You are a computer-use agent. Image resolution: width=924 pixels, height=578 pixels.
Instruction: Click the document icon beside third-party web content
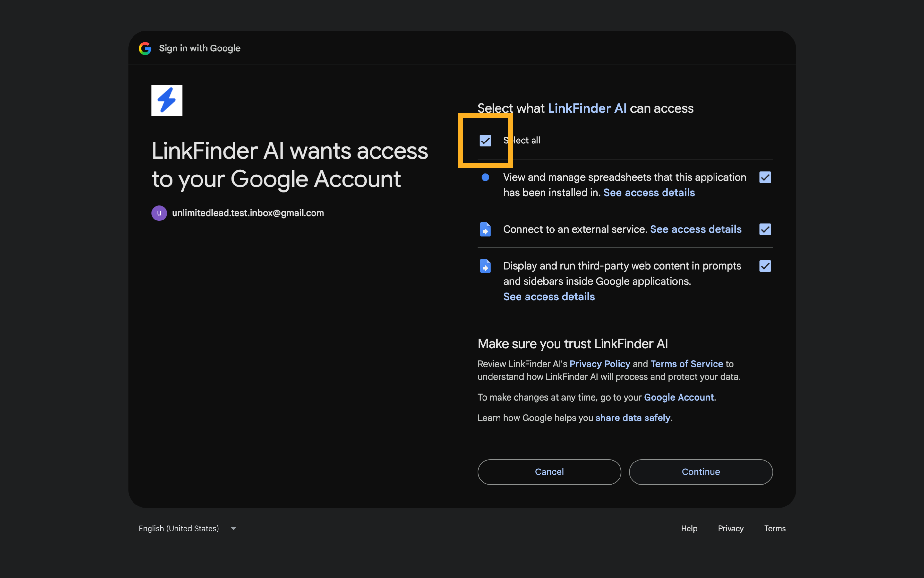click(x=485, y=266)
